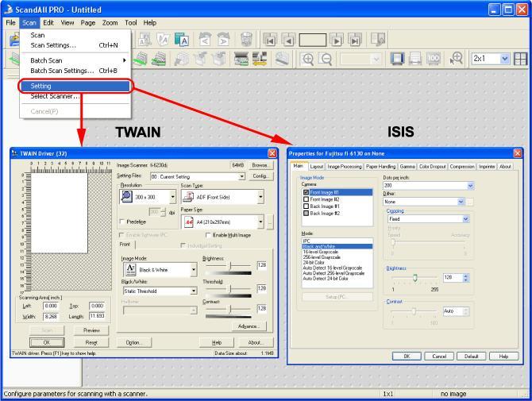Click the text recognition A icon
This screenshot has height=401, width=532.
click(x=182, y=40)
